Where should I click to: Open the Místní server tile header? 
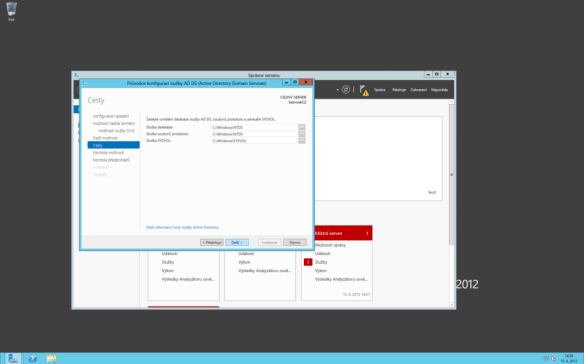click(x=343, y=233)
